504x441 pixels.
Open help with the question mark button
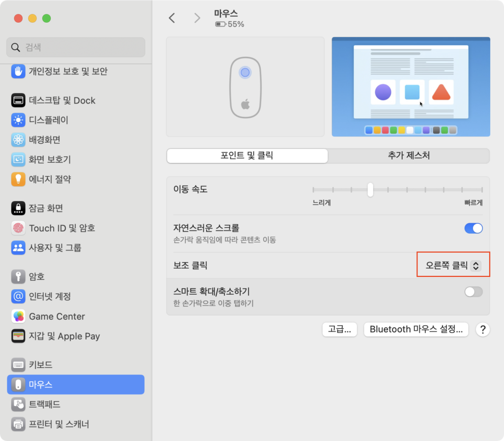tap(483, 329)
